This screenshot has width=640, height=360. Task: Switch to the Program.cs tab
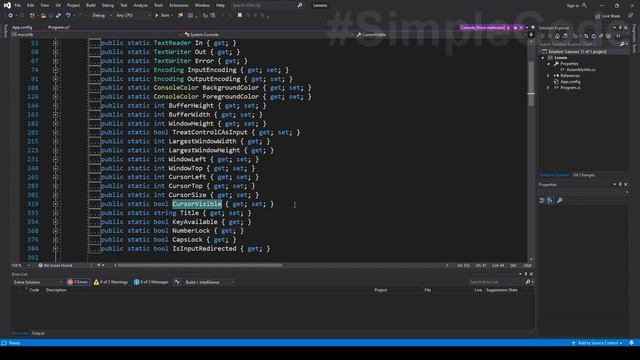[59, 27]
